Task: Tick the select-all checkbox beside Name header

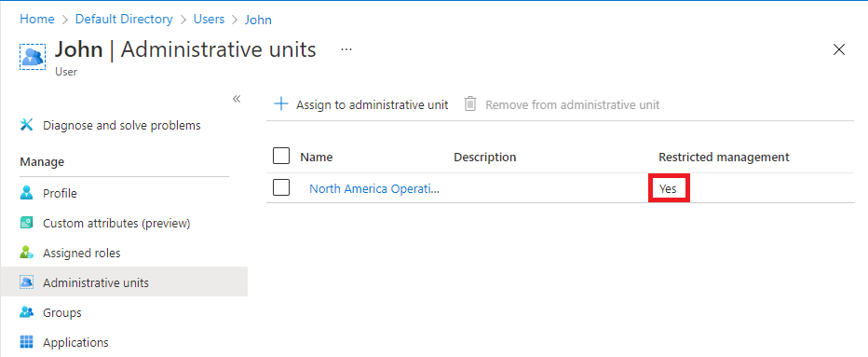Action: pyautogui.click(x=281, y=157)
